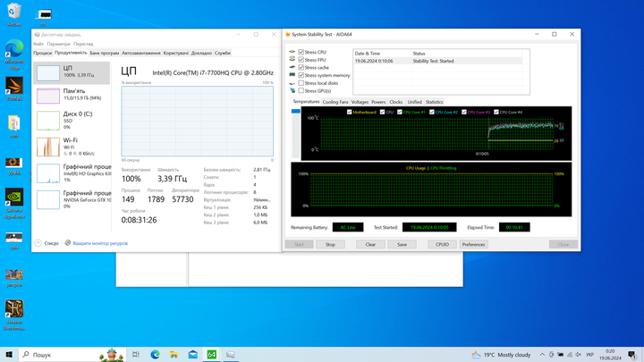Click the resource monitor icon in Task Manager

[x=68, y=243]
